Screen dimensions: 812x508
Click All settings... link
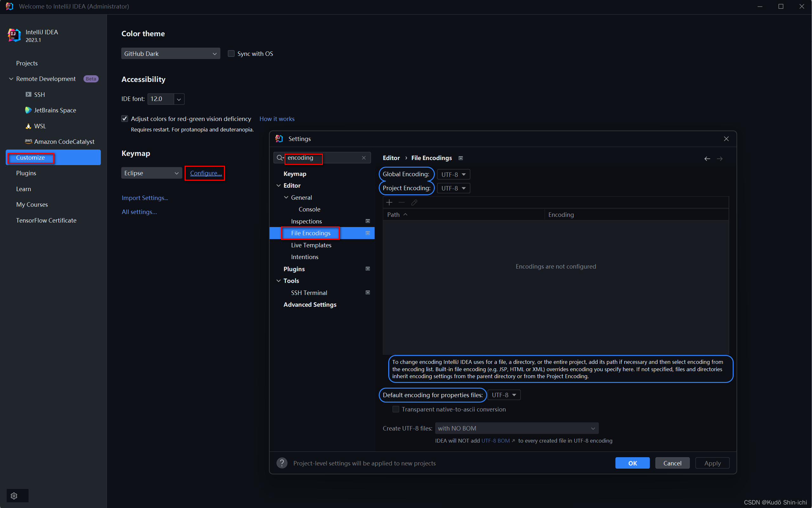(x=139, y=212)
